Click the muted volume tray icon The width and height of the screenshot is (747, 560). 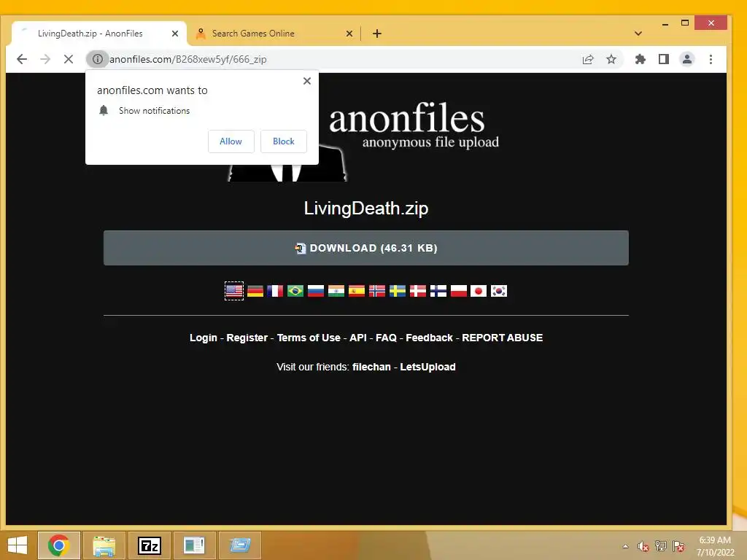[x=643, y=546]
